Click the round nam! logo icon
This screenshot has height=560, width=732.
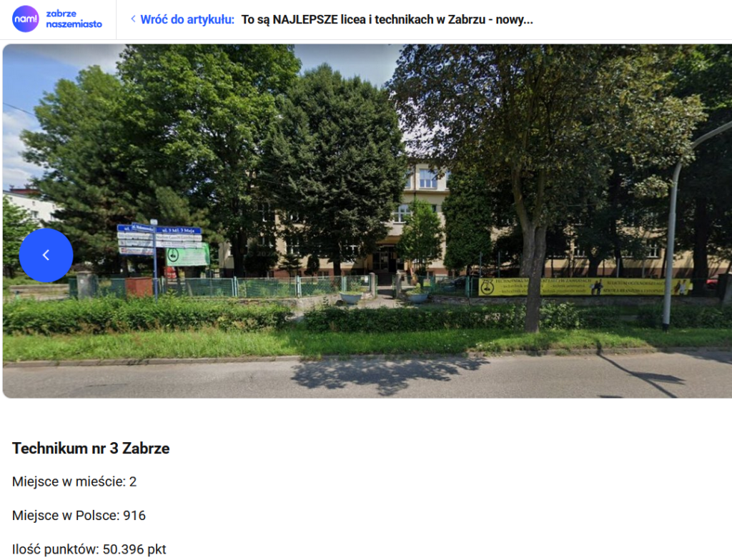[25, 19]
